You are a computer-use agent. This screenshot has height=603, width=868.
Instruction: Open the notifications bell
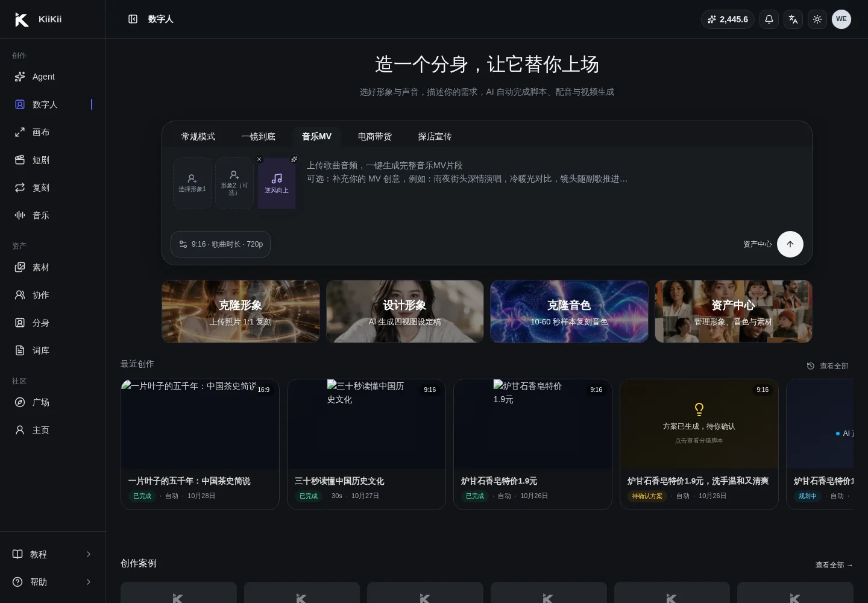pyautogui.click(x=769, y=19)
